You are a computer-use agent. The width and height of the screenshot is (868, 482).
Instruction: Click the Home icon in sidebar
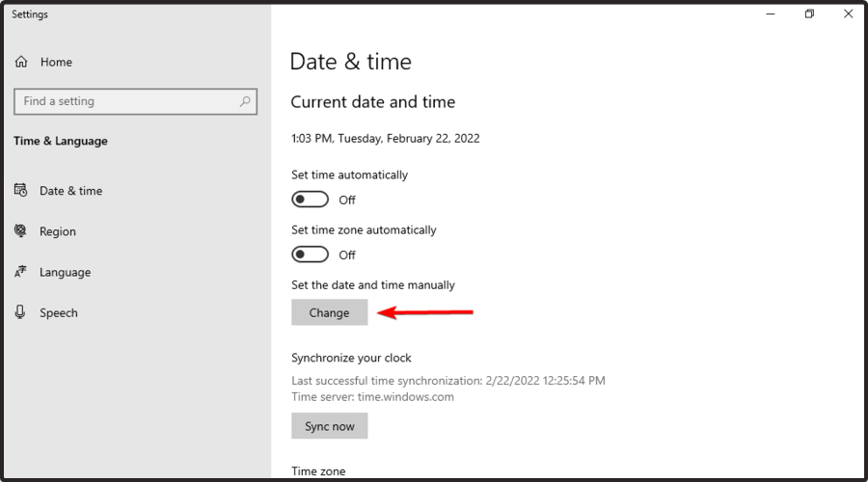21,62
